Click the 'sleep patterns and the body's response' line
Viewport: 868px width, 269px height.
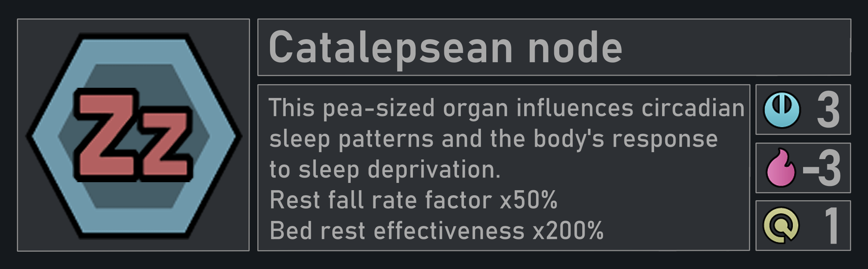point(494,139)
